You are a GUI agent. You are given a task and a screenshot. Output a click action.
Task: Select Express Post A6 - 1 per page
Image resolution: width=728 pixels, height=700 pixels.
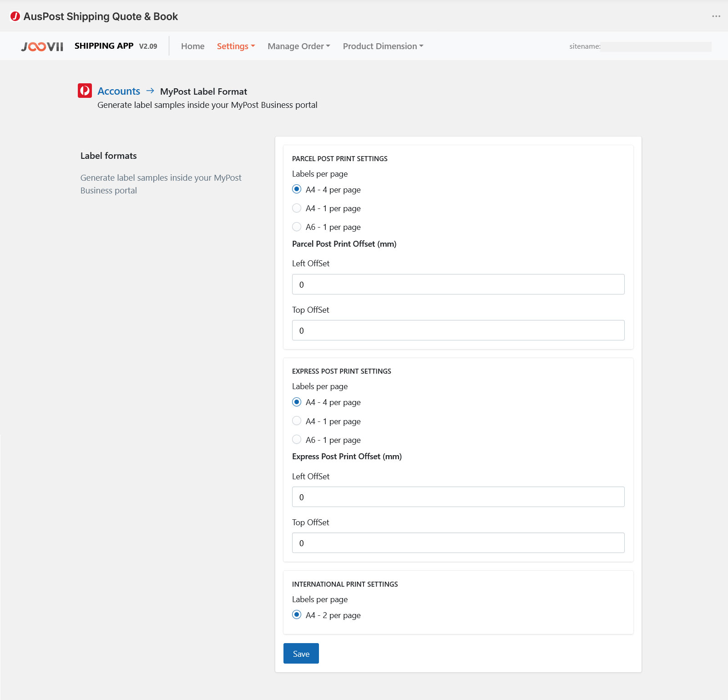point(297,439)
